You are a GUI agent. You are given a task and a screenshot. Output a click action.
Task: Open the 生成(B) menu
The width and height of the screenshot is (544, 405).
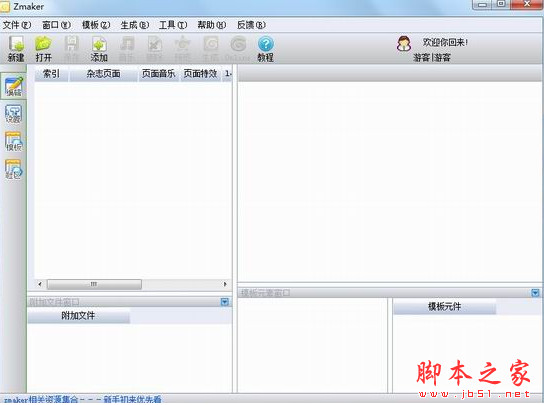tap(135, 25)
